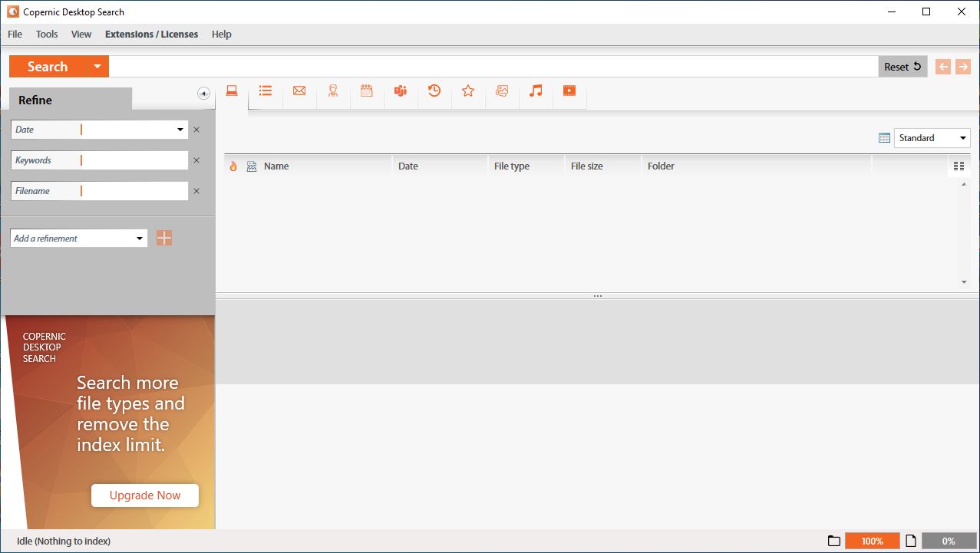Click the pane splitter dots handle

598,295
